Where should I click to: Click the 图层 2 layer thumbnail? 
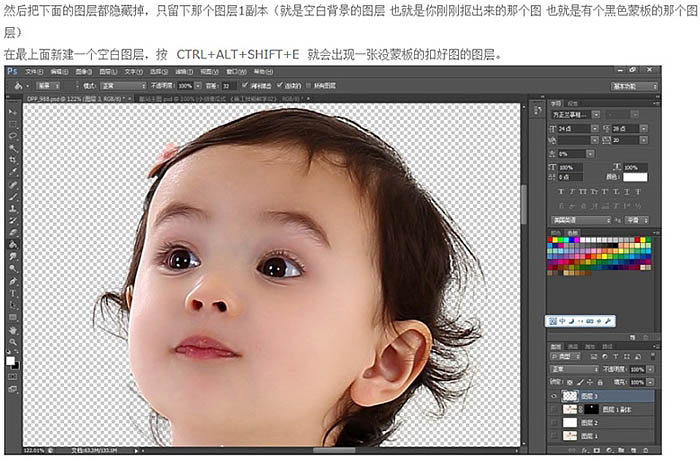[x=570, y=422]
